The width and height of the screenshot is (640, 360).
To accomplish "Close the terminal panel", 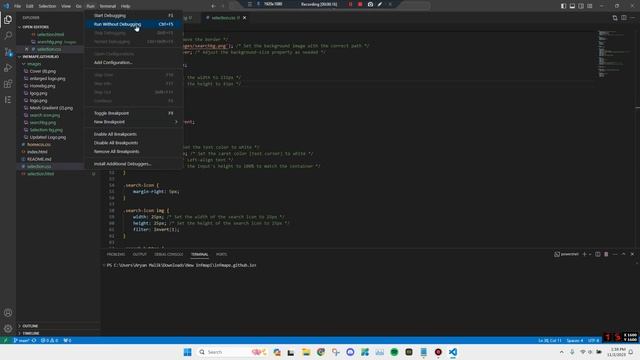I will (x=633, y=254).
